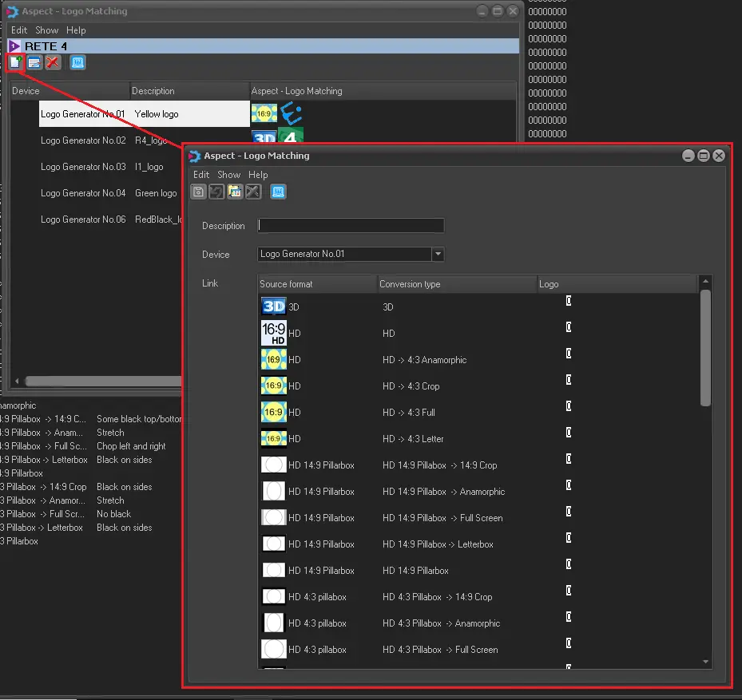
Task: Click into the Description text field
Action: (351, 226)
